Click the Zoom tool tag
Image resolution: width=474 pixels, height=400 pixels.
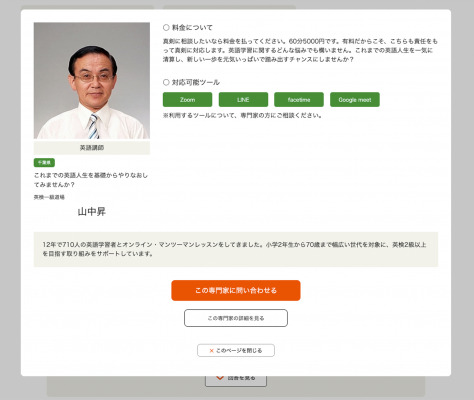pos(187,100)
